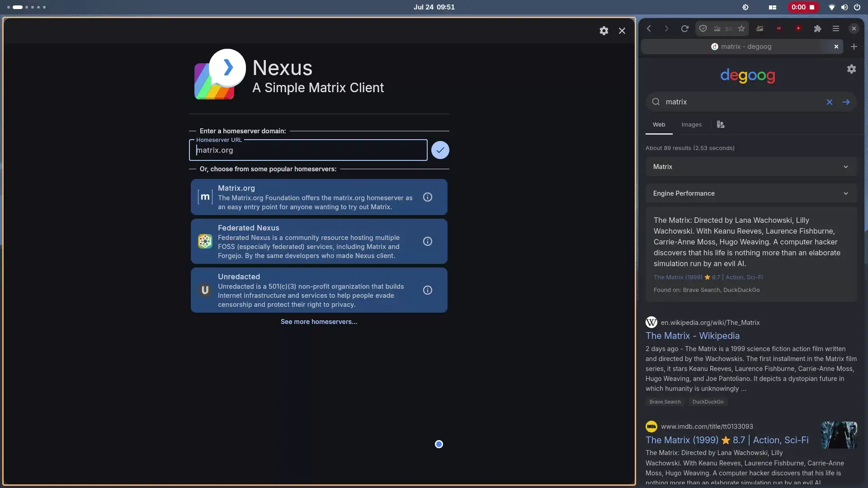This screenshot has height=488, width=868.
Task: Click the Matrix.org [m] logo icon
Action: pyautogui.click(x=205, y=197)
